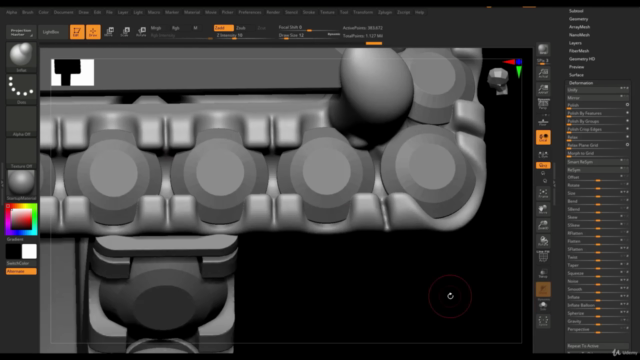The width and height of the screenshot is (640, 360).
Task: Open the Alpha Off selector
Action: tap(21, 121)
